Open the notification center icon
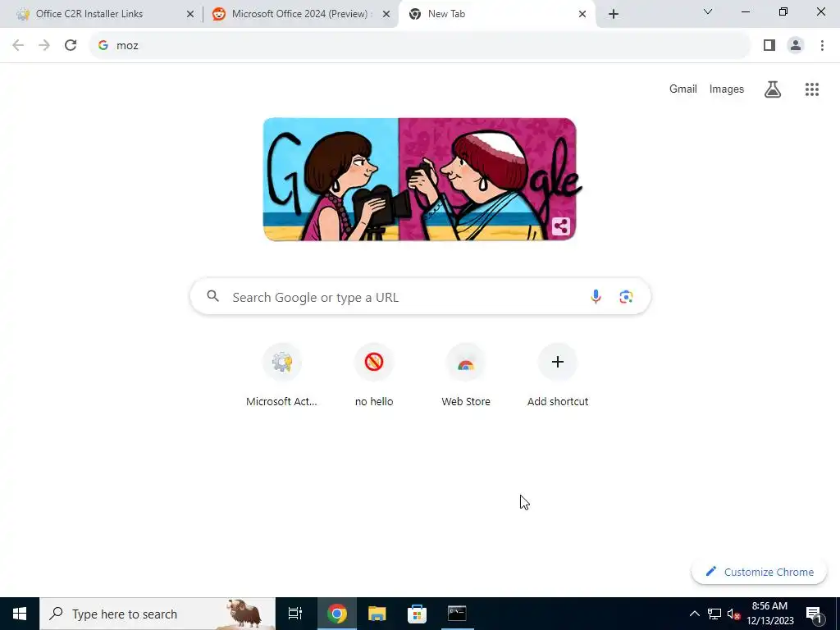The image size is (840, 630). click(815, 614)
